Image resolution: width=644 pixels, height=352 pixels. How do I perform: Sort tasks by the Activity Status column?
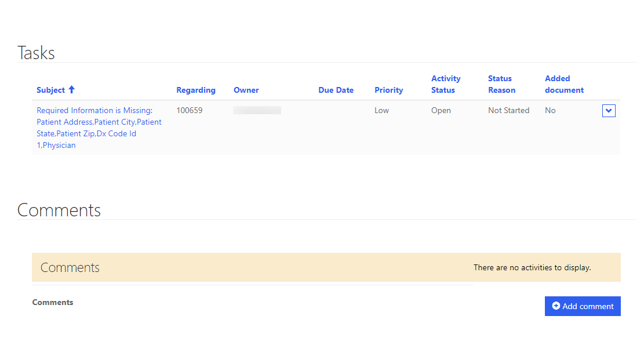pos(445,84)
